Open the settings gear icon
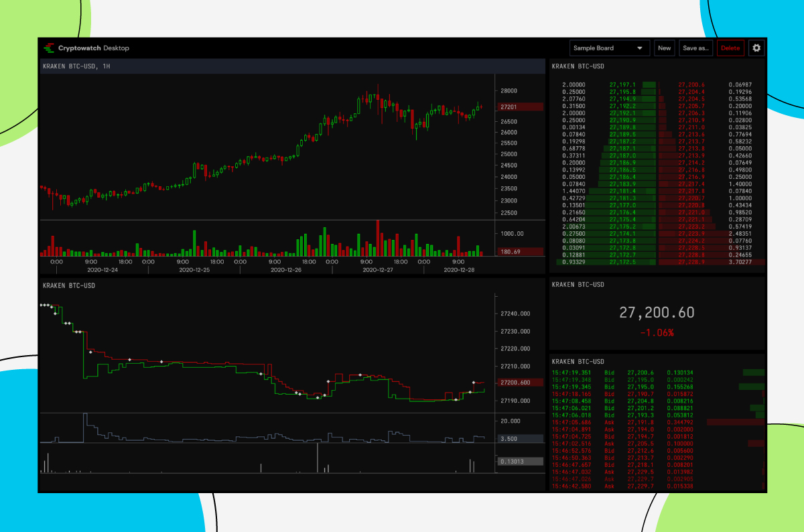Screen dimensions: 804x532 (x=756, y=48)
